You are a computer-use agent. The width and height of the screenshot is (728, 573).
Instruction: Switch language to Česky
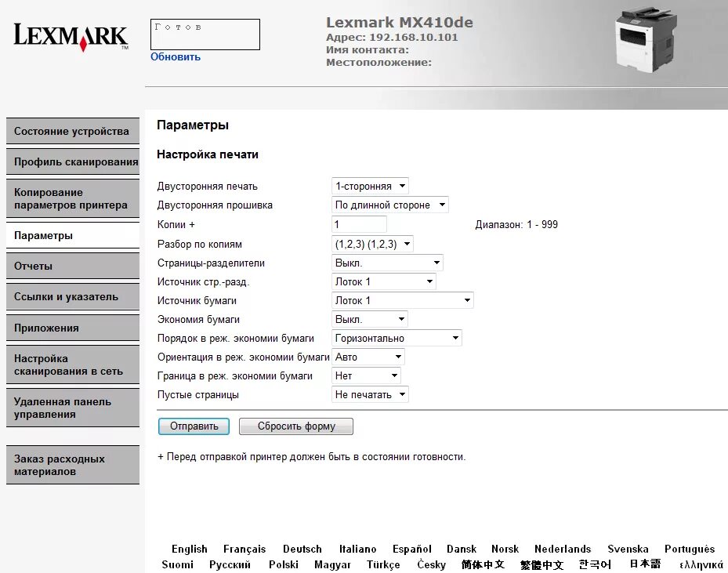coord(431,564)
